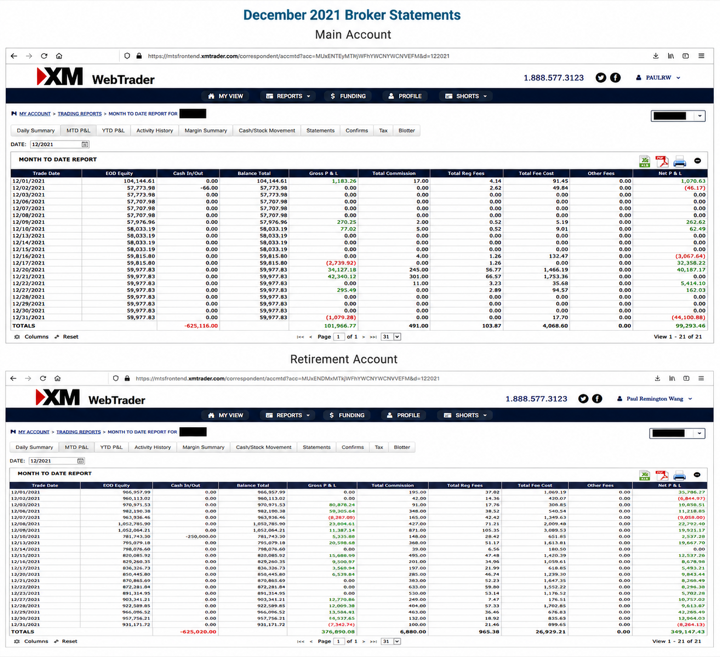Collapse Main Account report with minus icon
Image resolution: width=720 pixels, height=657 pixels.
tap(698, 161)
